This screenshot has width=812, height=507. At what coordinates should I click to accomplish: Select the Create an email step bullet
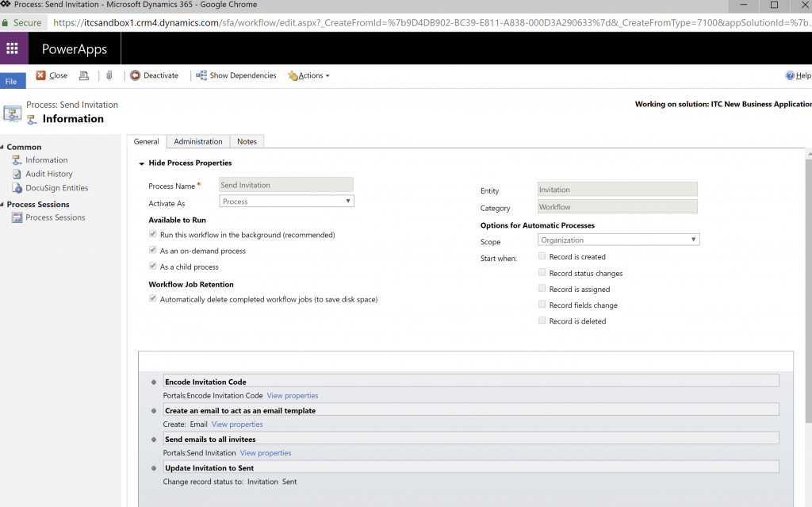[154, 410]
